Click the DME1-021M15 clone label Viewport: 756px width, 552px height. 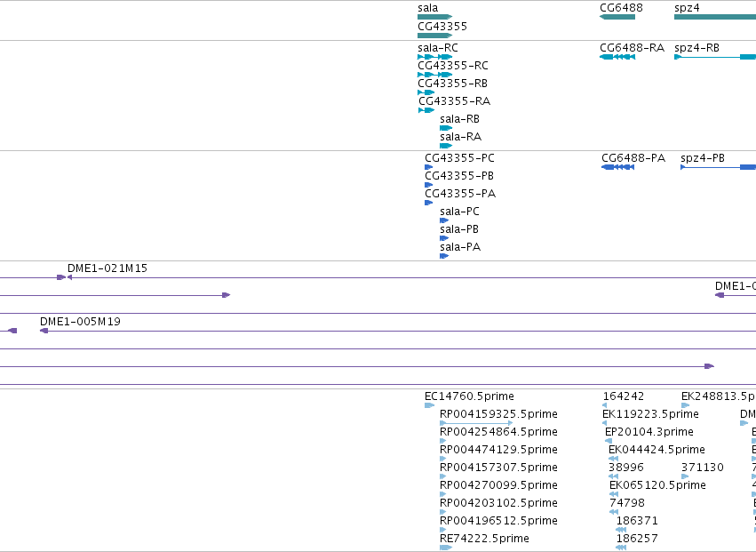point(107,268)
